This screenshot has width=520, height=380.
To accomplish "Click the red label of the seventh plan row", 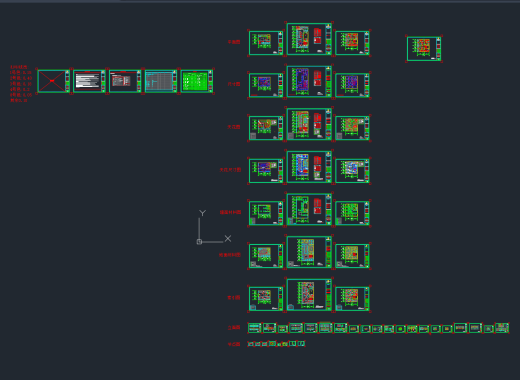I will [234, 298].
